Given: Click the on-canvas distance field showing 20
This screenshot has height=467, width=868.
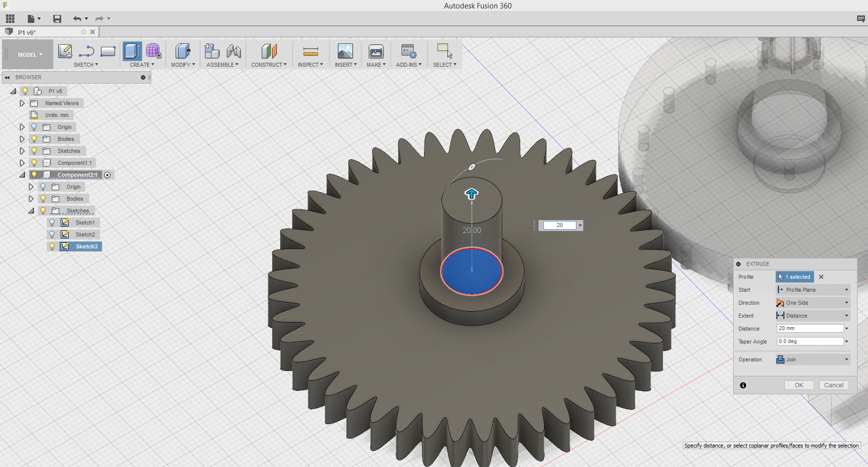Looking at the screenshot, I should (560, 226).
